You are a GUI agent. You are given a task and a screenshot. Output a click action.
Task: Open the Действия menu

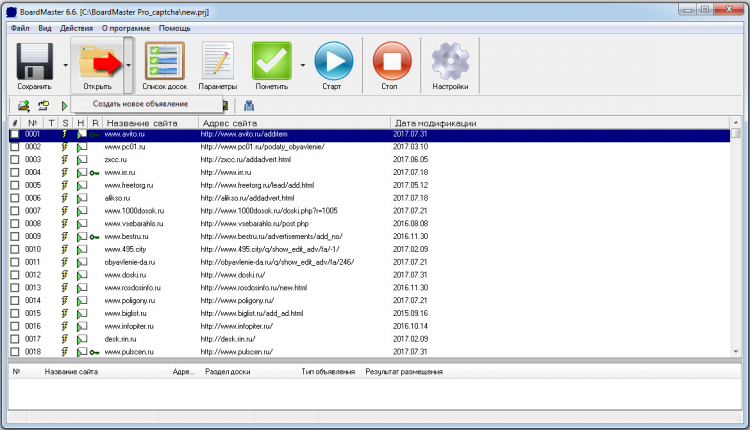coord(77,28)
